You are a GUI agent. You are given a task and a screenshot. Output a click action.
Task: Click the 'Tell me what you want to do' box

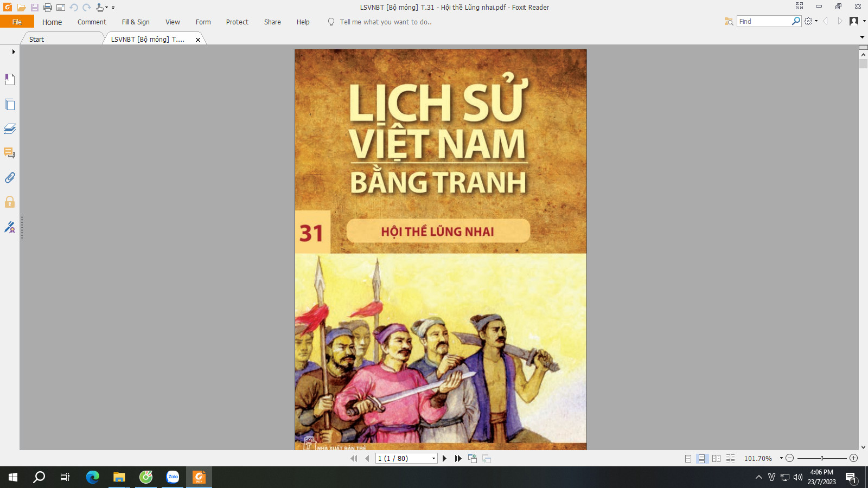click(385, 22)
